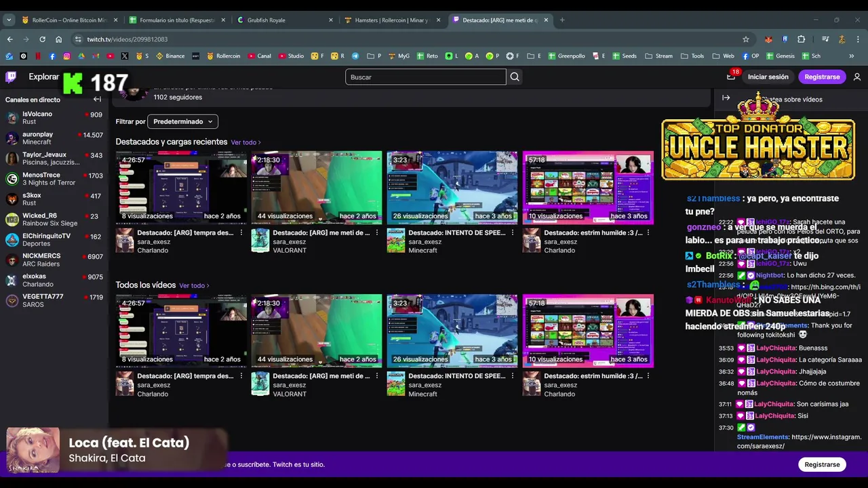Screen dimensions: 868x488
Task: Open the MyG bookmarks folder
Action: tap(398, 56)
